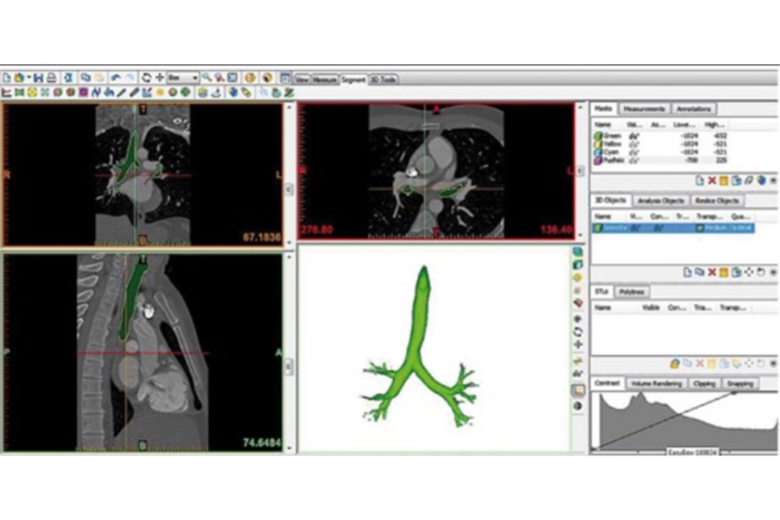Click the blue 3D cube icon under the Masks list

pos(761,181)
